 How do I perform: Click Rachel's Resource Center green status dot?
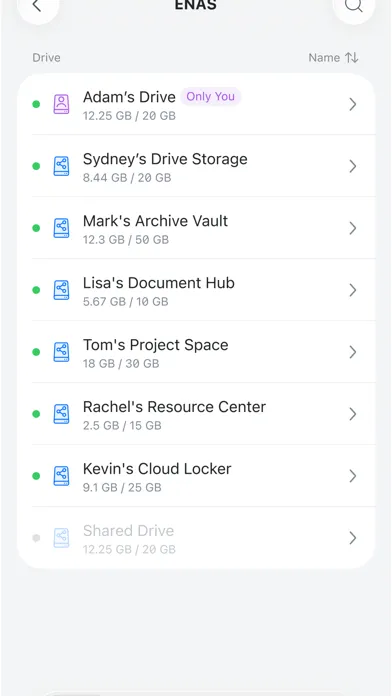coord(36,414)
